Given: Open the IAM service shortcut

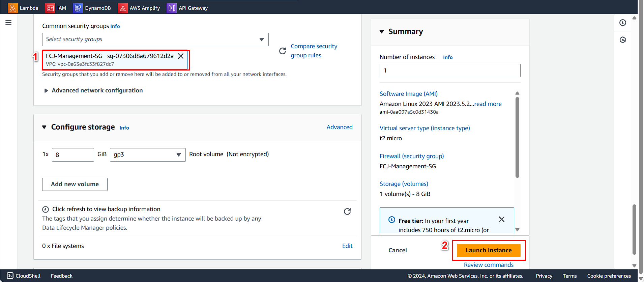Looking at the screenshot, I should click(56, 8).
